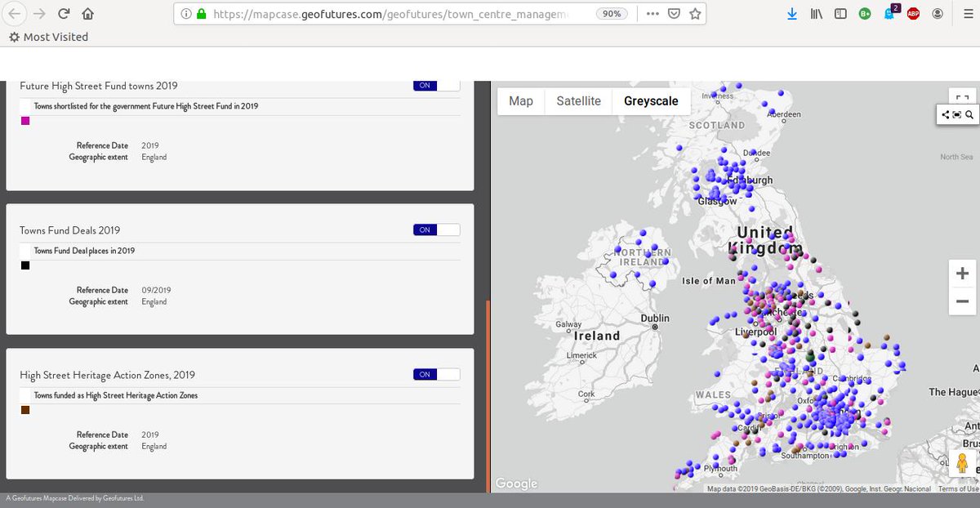Click the map share icon

pos(945,115)
